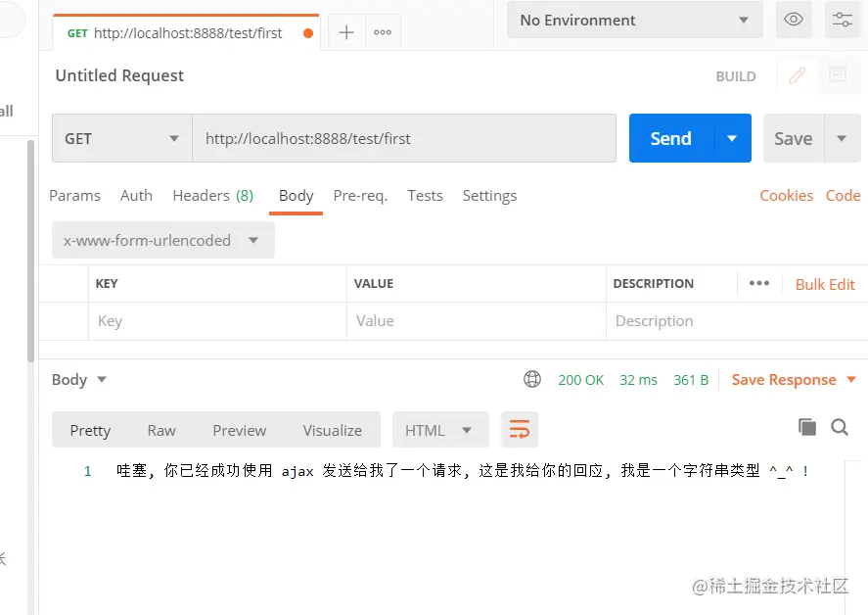Screen dimensions: 868x615
Task: Copy response body with copy icon
Action: pos(807,427)
